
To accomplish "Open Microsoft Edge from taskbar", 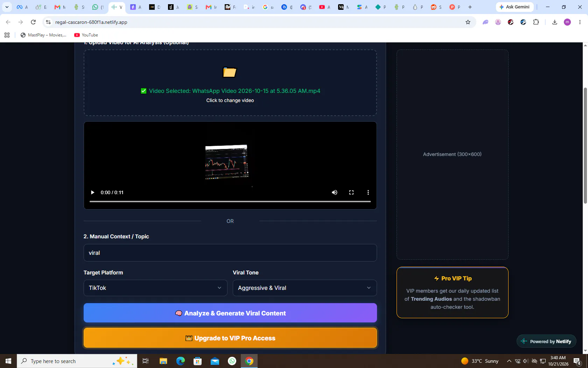I will pos(181,361).
